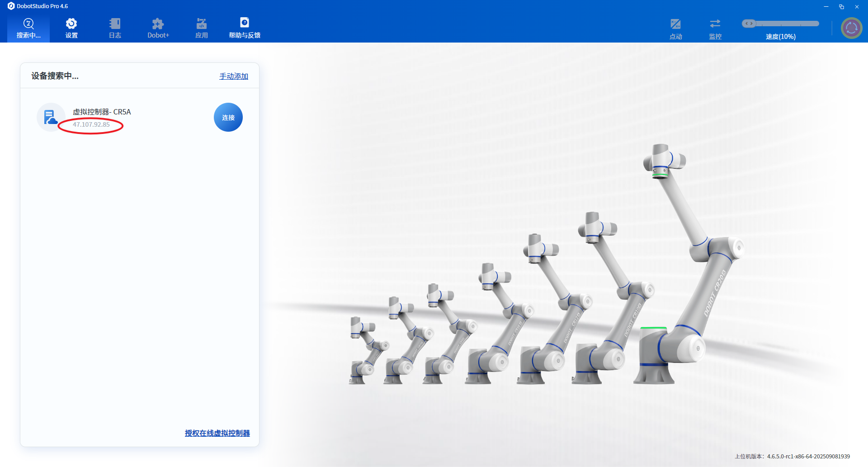Open the 监控 monitoring panel
Viewport: 868px width, 467px height.
pyautogui.click(x=715, y=24)
